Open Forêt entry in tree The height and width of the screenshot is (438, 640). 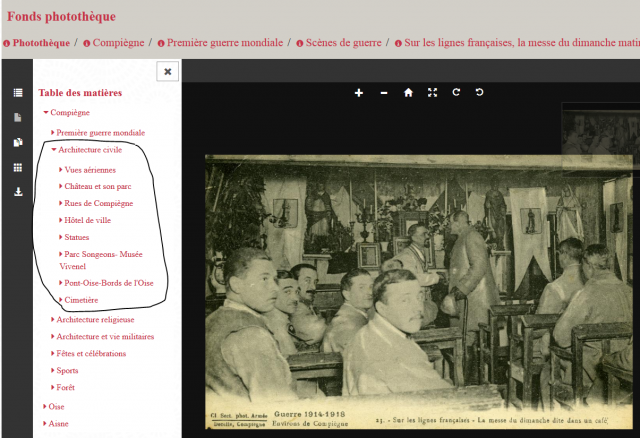pos(66,387)
